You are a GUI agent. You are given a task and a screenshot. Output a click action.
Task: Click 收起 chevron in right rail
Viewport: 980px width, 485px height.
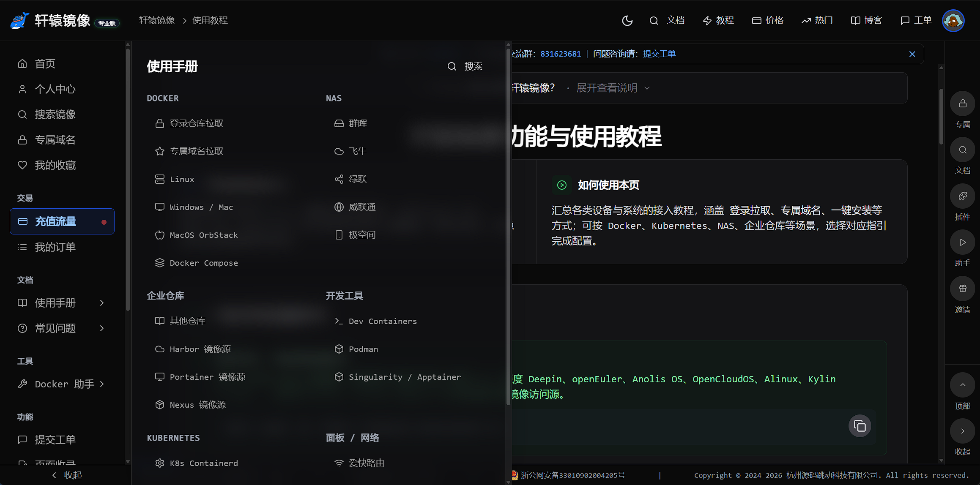pyautogui.click(x=962, y=431)
